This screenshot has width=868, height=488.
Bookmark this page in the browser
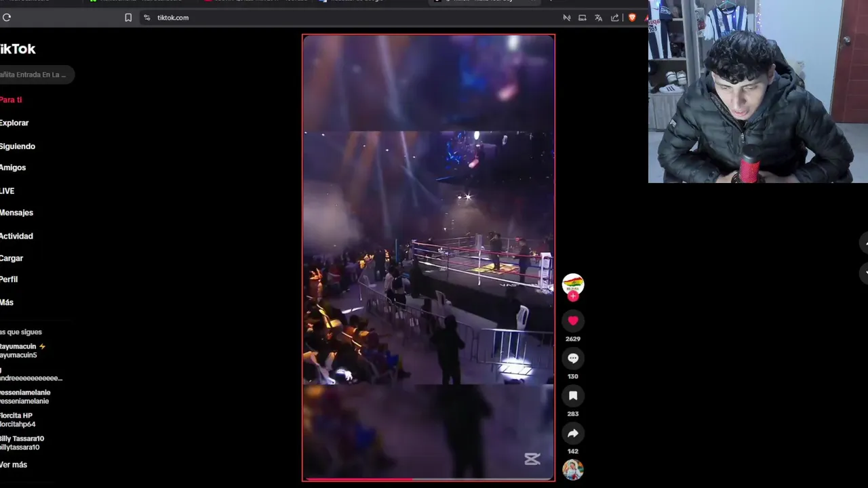tap(128, 18)
